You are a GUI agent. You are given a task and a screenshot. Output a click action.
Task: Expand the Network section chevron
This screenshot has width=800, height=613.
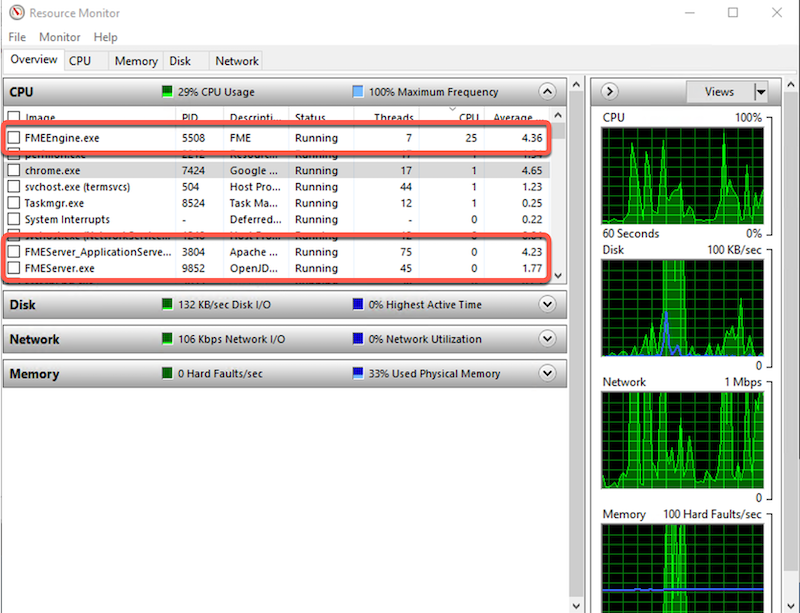point(547,339)
